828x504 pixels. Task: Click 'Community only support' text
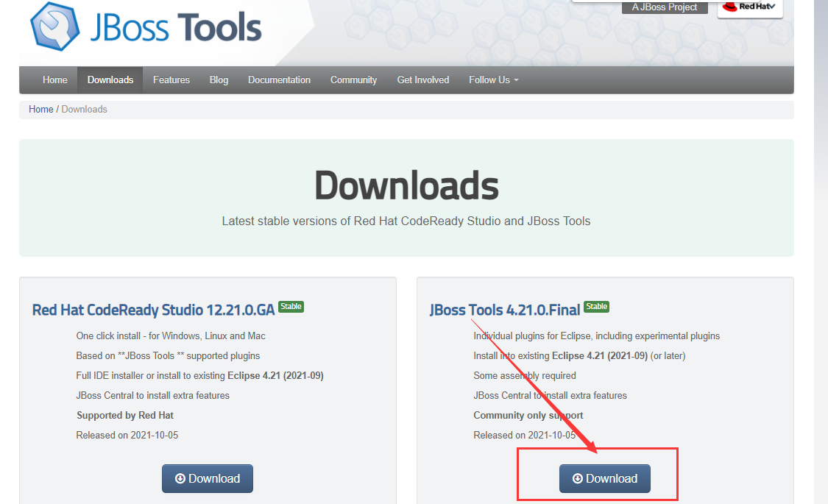click(528, 415)
